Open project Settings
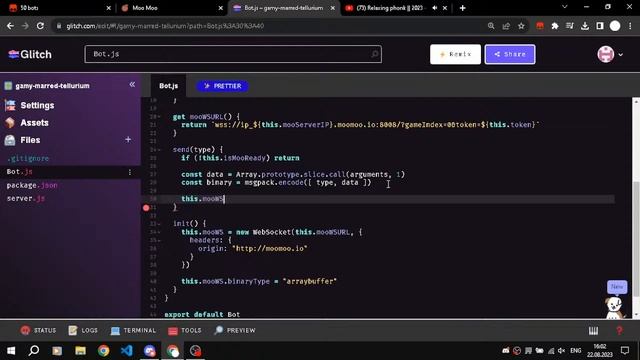640x360 pixels. tap(30, 105)
